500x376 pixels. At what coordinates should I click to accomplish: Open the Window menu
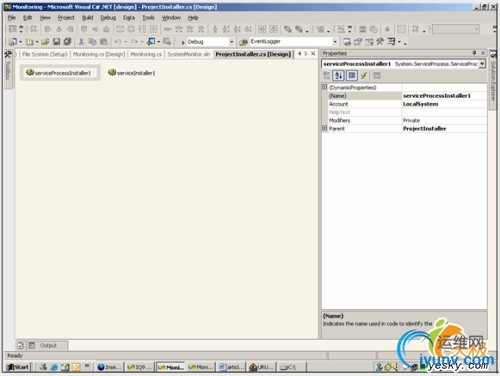pos(171,18)
